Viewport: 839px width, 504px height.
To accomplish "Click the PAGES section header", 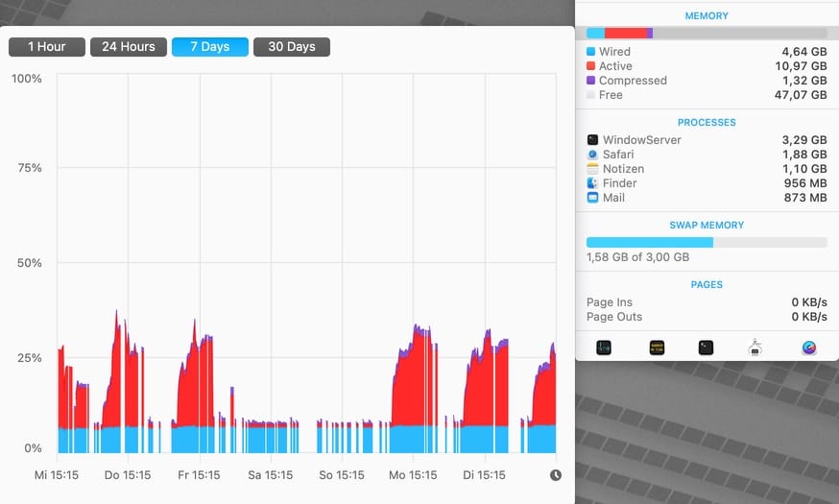I will (707, 284).
